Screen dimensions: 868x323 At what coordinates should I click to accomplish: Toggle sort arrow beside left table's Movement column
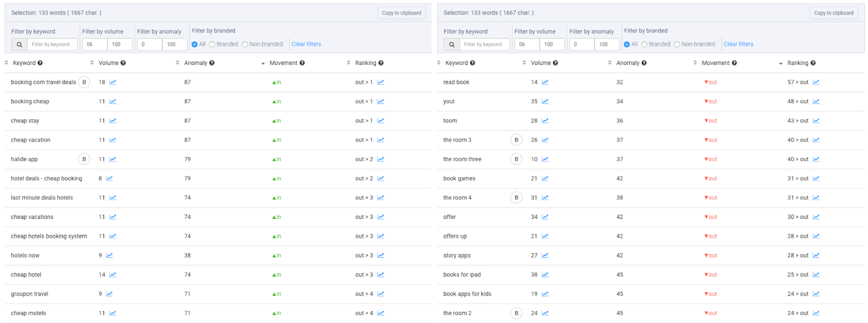click(263, 63)
